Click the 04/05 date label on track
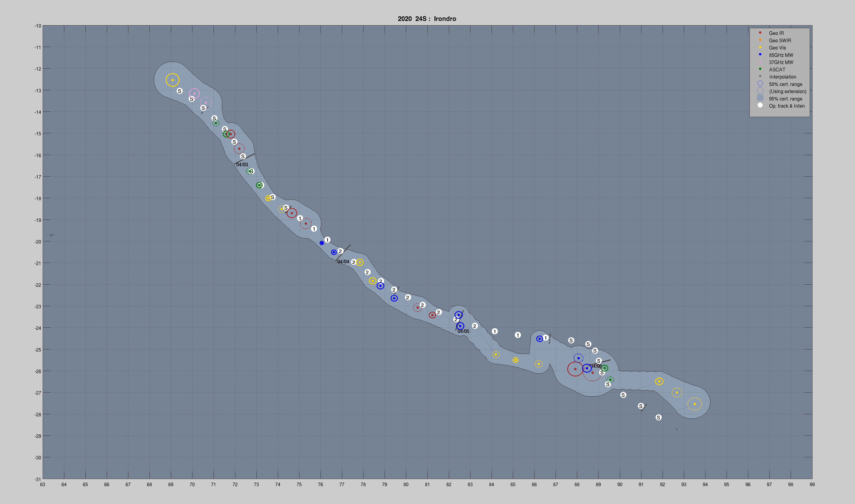 point(463,332)
